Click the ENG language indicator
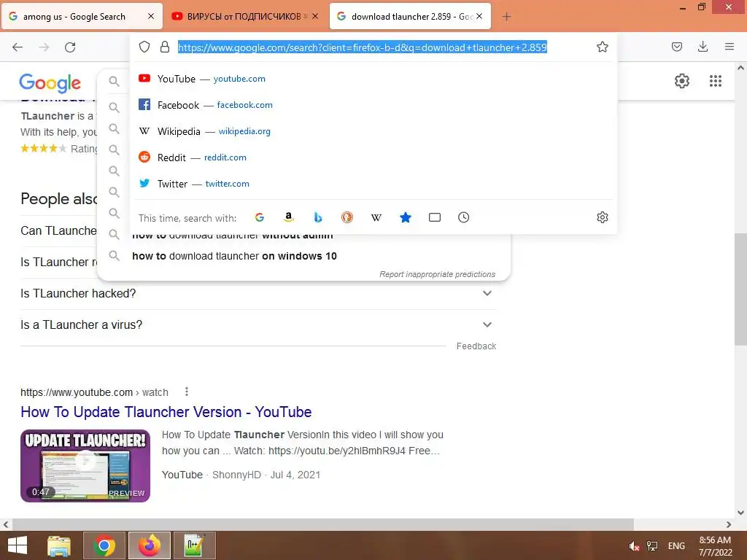The image size is (747, 560). 676,546
